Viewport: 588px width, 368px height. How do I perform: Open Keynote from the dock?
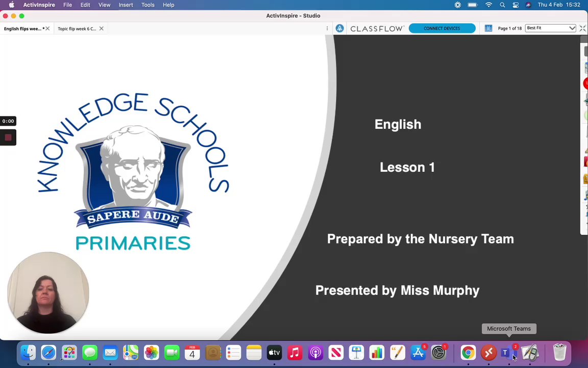click(x=357, y=353)
